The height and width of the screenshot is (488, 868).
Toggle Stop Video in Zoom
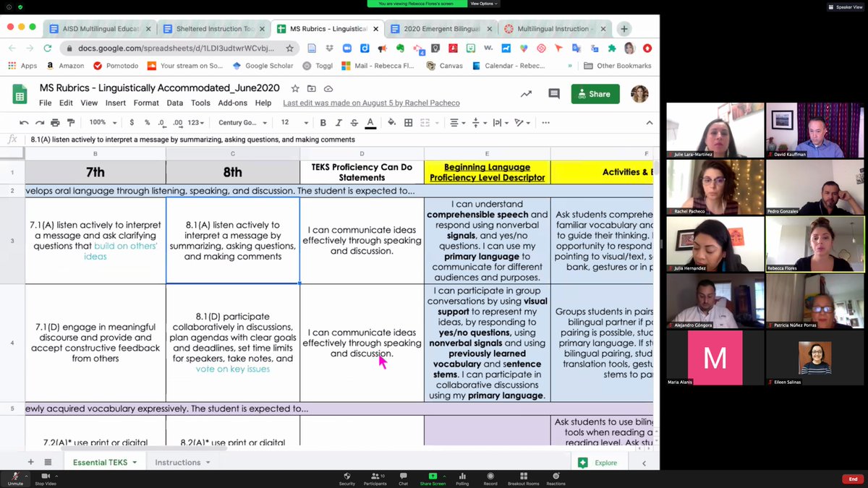(45, 479)
